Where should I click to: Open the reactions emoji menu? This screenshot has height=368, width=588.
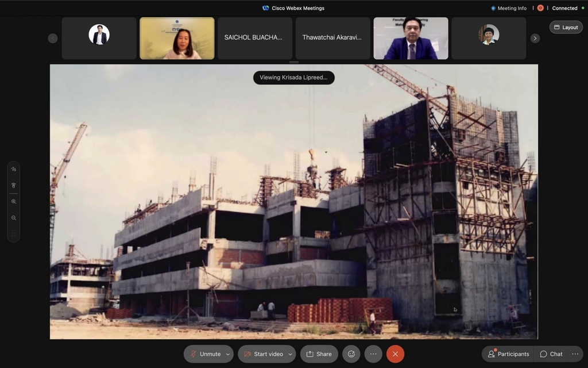[x=350, y=354]
